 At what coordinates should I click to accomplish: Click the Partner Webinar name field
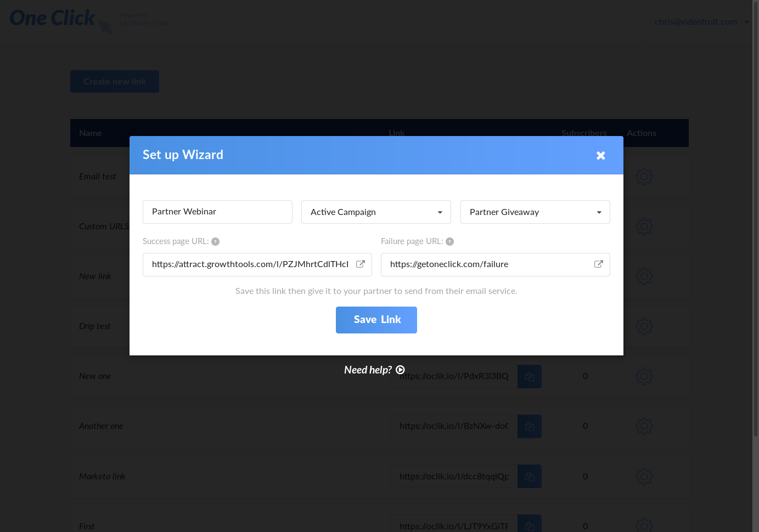(217, 212)
